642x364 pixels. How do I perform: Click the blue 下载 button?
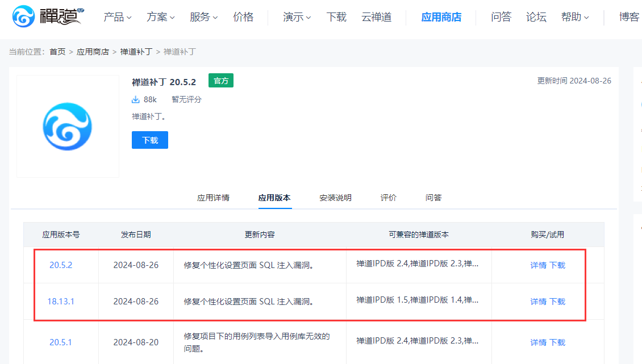tap(150, 140)
